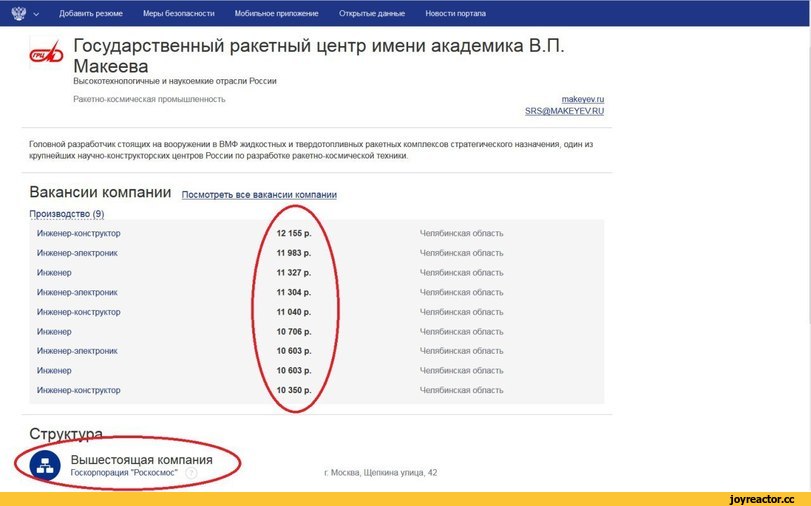Image resolution: width=811 pixels, height=506 pixels.
Task: Expand the dropdown arrow beside the emblem
Action: tap(36, 14)
